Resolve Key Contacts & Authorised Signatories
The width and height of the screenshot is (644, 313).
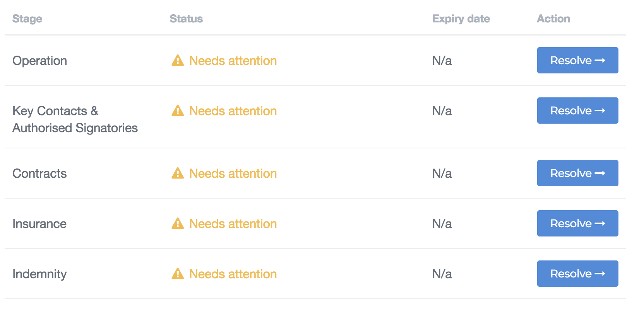pos(577,111)
